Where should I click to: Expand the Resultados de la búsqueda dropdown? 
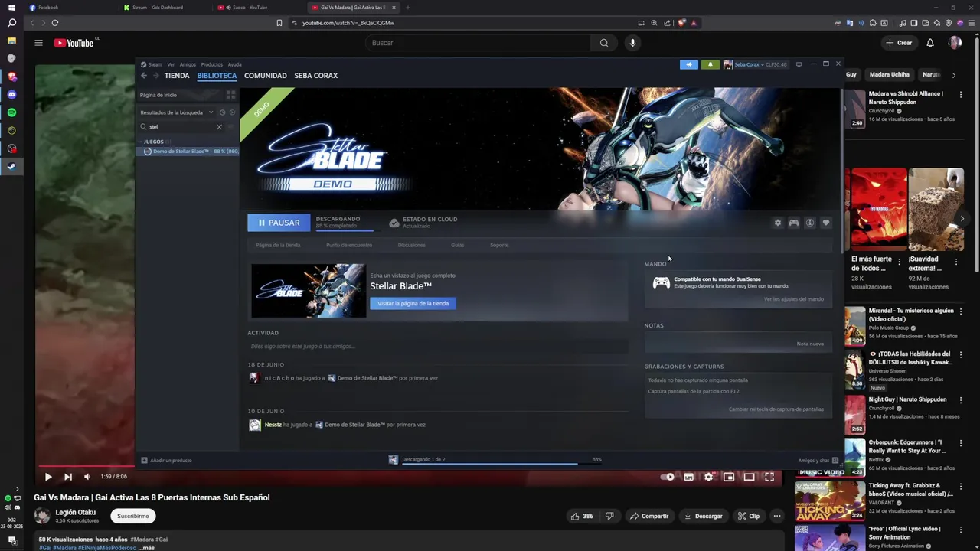click(177, 112)
